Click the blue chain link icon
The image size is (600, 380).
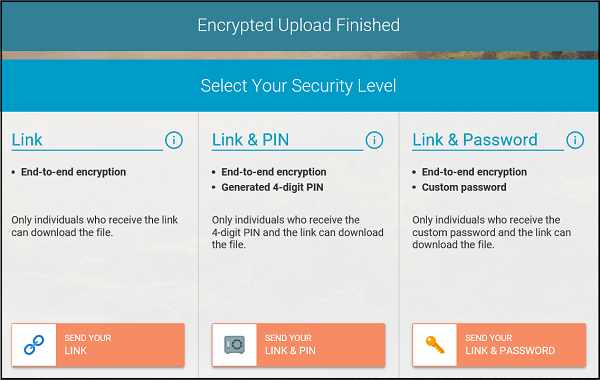tap(34, 345)
